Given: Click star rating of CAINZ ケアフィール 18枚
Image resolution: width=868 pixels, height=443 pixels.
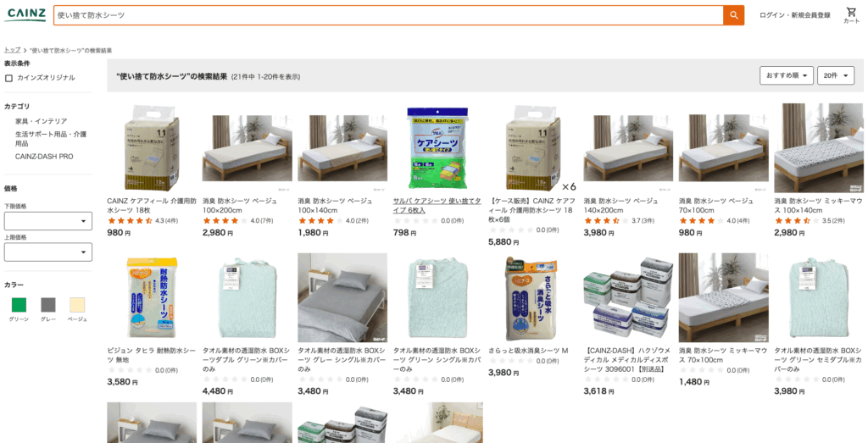Looking at the screenshot, I should (130, 221).
